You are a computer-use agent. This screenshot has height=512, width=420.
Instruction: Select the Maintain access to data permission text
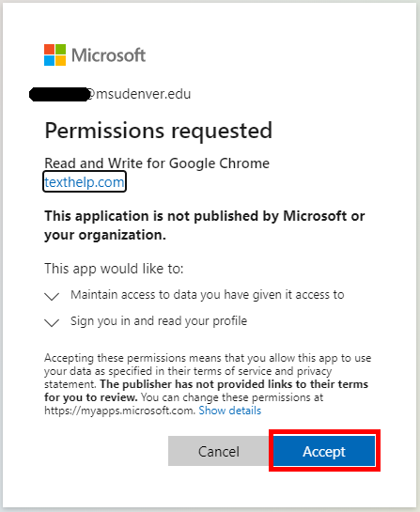(x=208, y=295)
